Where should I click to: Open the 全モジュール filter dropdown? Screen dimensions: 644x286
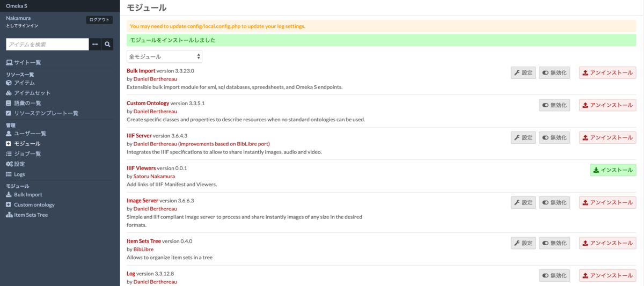(164, 56)
